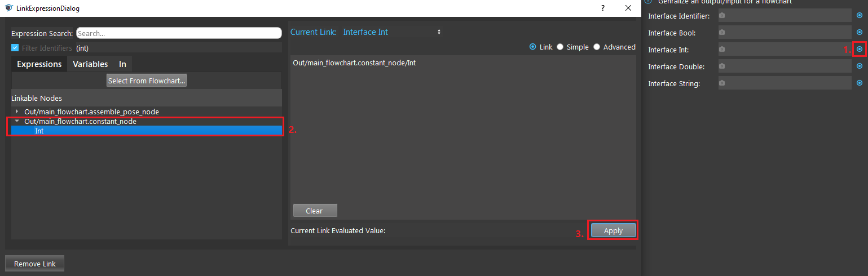Image resolution: width=868 pixels, height=276 pixels.
Task: Select Out/main_flowchart.constant_node row
Action: [x=147, y=121]
